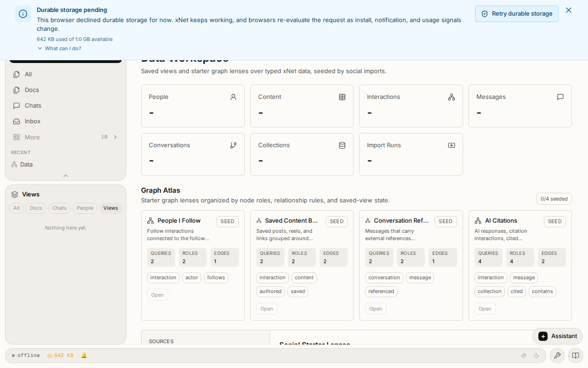Open the Assistant panel
This screenshot has height=368, width=588.
pos(558,336)
